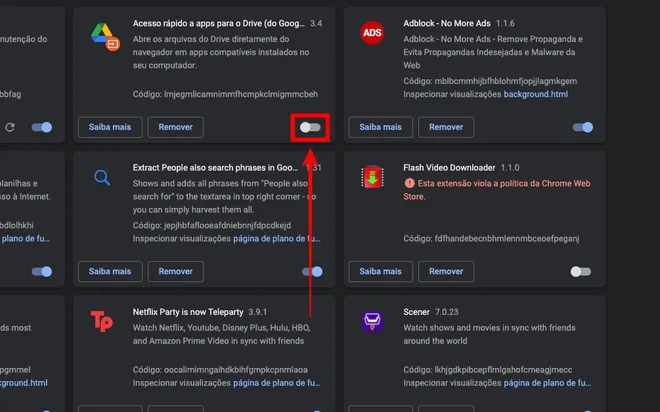Click the red Tp Teleparty icon
Image resolution: width=660 pixels, height=412 pixels.
[x=102, y=322]
